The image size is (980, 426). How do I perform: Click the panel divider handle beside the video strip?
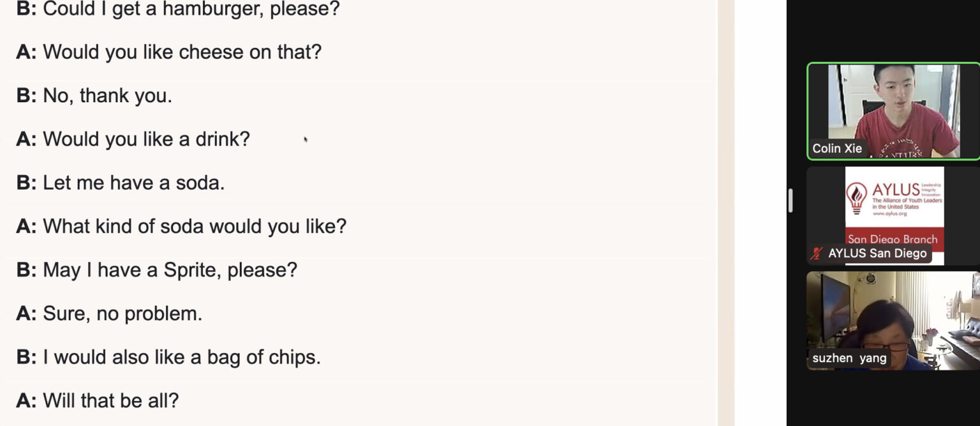point(791,201)
